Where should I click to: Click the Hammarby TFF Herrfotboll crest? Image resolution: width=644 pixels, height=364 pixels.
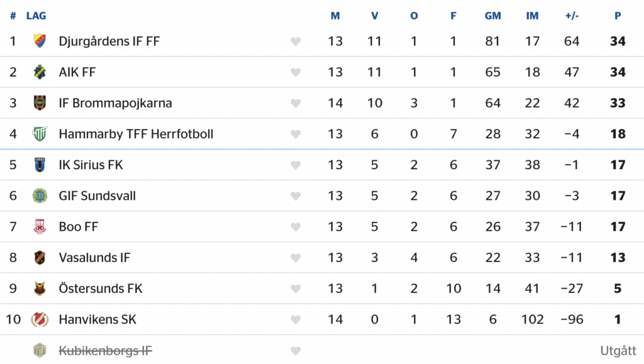click(40, 134)
